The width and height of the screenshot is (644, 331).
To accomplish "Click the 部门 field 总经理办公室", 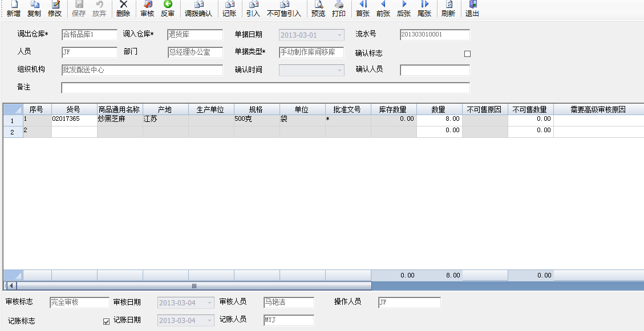I will click(x=195, y=52).
